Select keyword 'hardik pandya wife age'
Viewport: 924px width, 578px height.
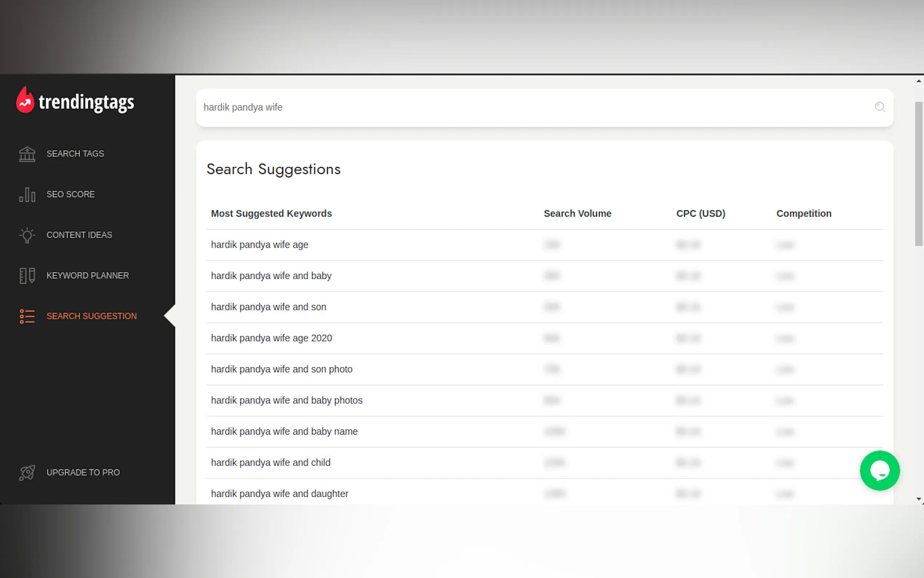(x=259, y=245)
